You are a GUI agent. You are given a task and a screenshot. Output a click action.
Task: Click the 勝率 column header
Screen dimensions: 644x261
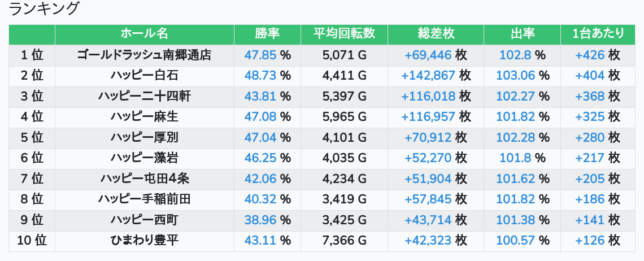point(267,34)
